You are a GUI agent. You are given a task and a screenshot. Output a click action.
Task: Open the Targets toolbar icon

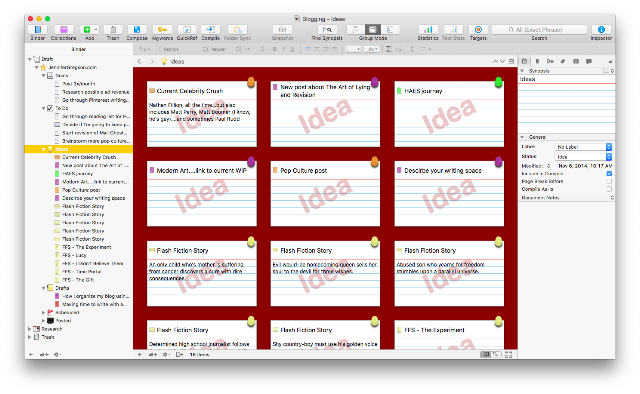coord(478,29)
